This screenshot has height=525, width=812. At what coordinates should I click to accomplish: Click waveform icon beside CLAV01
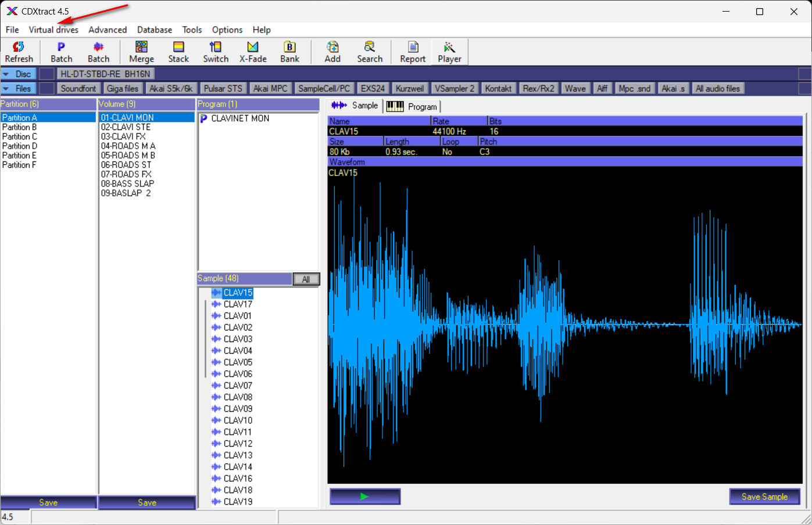216,316
